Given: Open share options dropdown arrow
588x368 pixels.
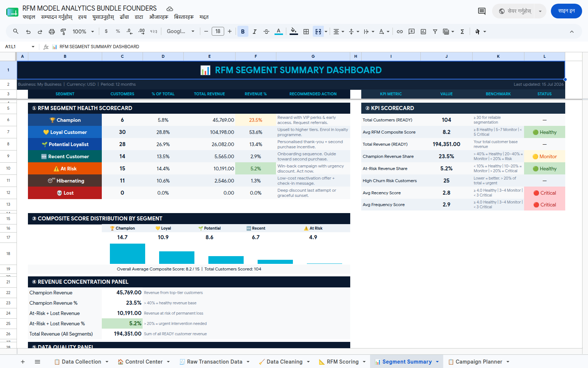Looking at the screenshot, I should 540,11.
